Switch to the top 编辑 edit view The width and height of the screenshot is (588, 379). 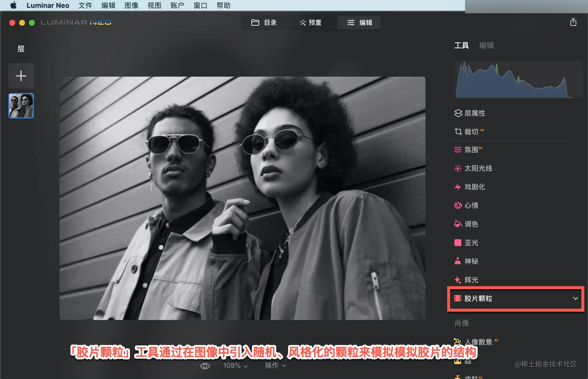point(359,23)
